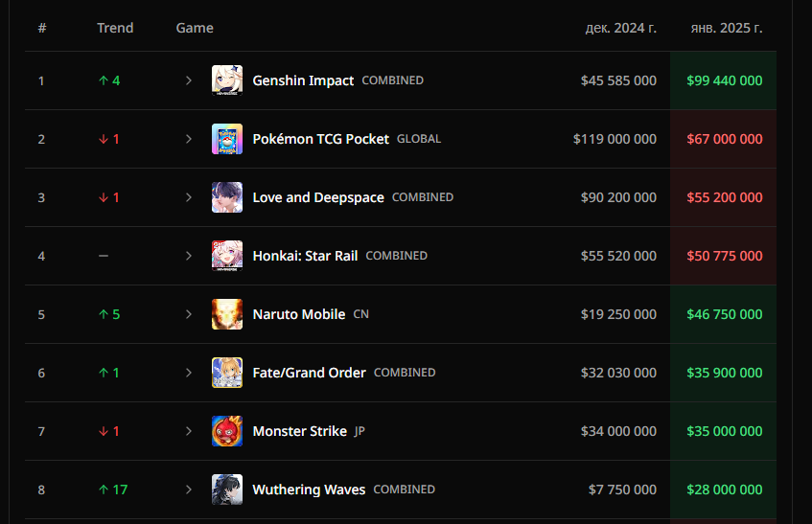This screenshot has width=812, height=524.
Task: Click Genshin Impact's $99 440 000 revenue cell
Action: click(724, 80)
